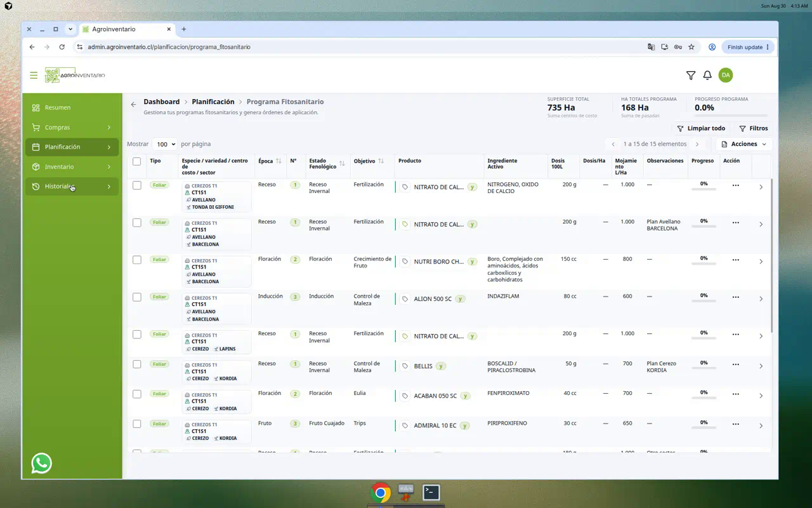
Task: Tick the ADMIRAL 10 EC row checkbox
Action: pyautogui.click(x=136, y=424)
